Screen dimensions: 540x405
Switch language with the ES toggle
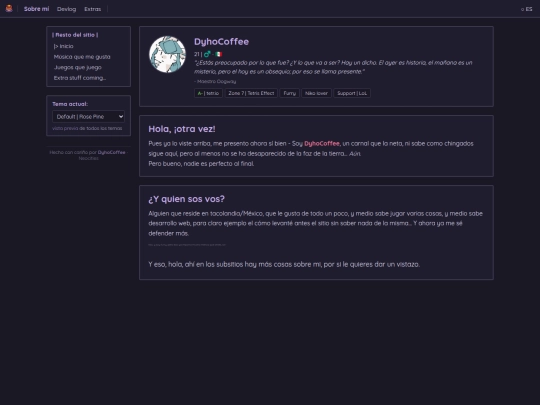point(527,9)
